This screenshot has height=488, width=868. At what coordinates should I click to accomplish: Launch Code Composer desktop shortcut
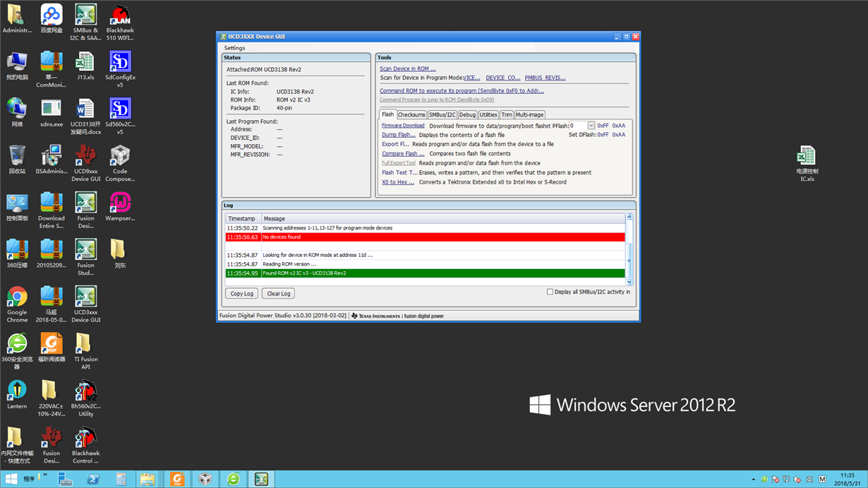tap(120, 163)
